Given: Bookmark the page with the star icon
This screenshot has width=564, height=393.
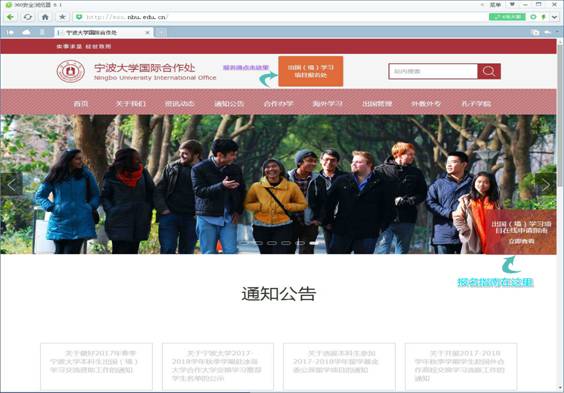Looking at the screenshot, I should (62, 17).
